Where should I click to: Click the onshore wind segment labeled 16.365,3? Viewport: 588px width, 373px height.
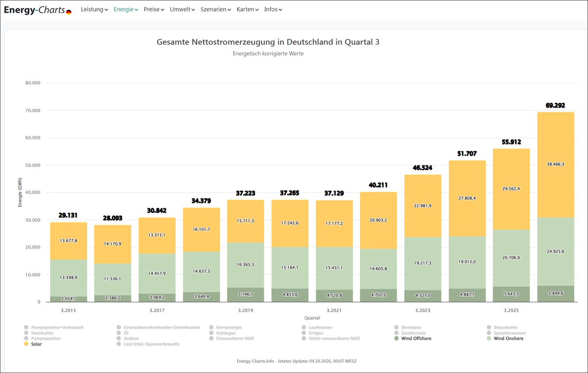[x=246, y=266]
